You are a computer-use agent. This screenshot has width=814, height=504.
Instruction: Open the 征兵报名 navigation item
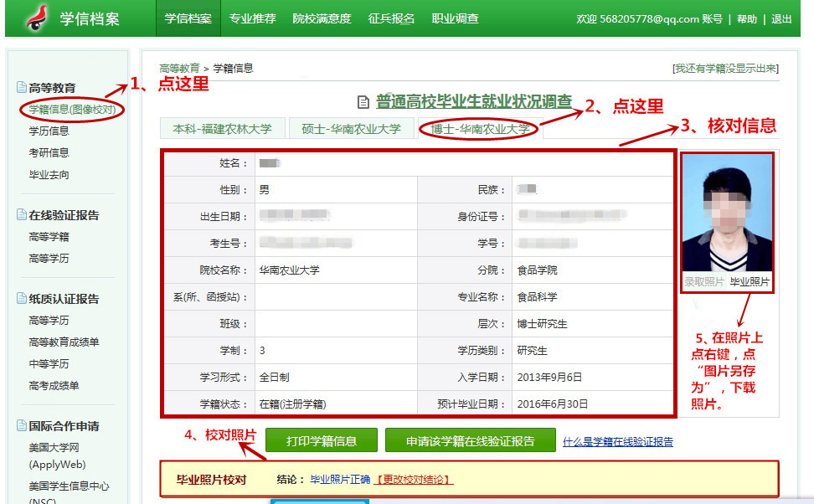point(391,18)
